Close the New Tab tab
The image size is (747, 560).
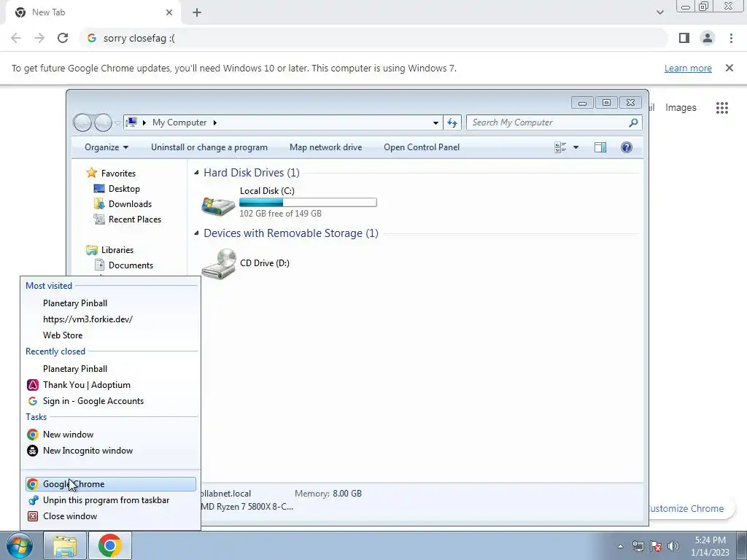tap(169, 12)
